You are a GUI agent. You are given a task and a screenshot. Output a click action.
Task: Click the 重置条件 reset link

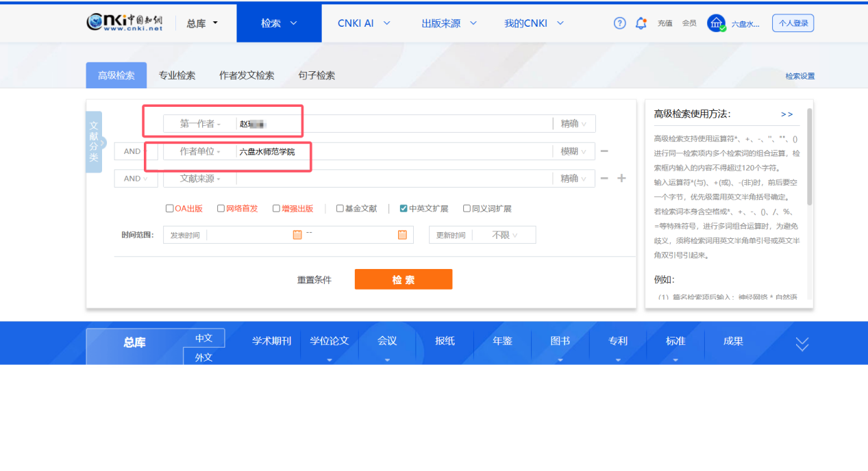(314, 280)
